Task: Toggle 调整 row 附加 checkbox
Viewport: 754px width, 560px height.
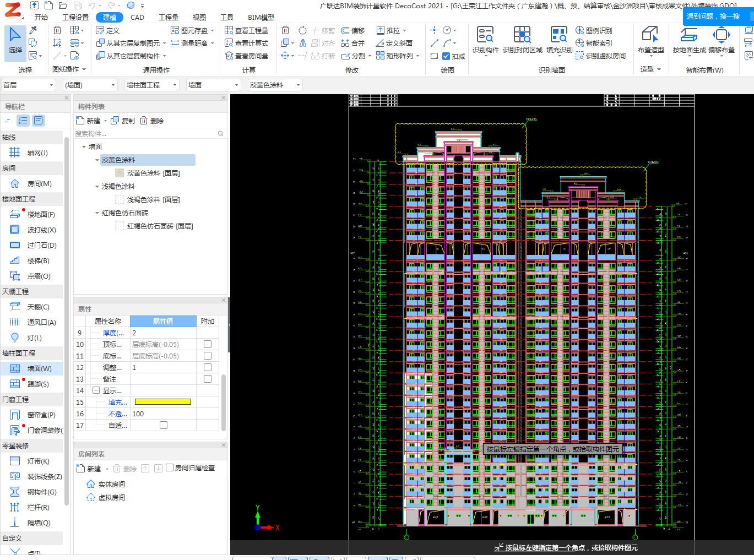Action: tap(208, 367)
